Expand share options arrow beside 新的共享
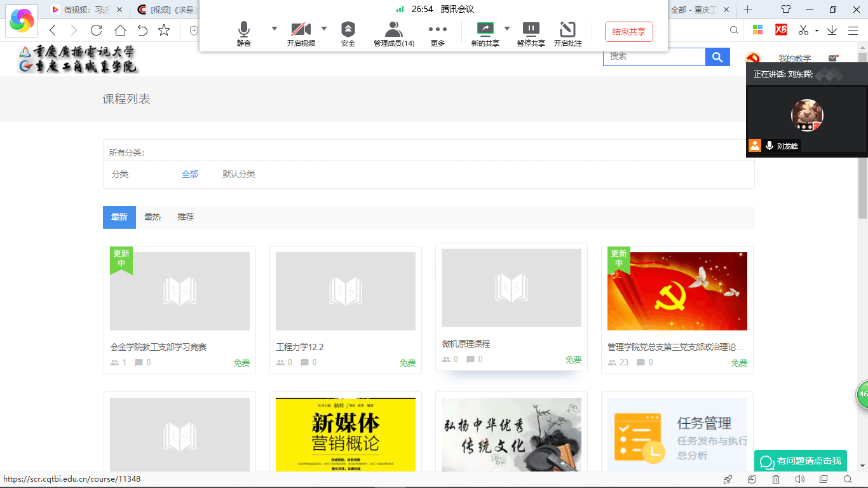This screenshot has height=488, width=868. click(x=507, y=28)
